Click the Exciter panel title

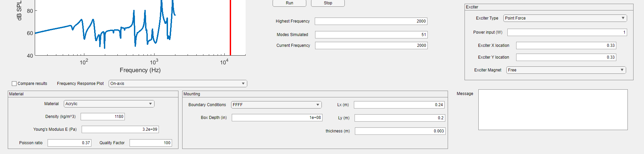[472, 7]
